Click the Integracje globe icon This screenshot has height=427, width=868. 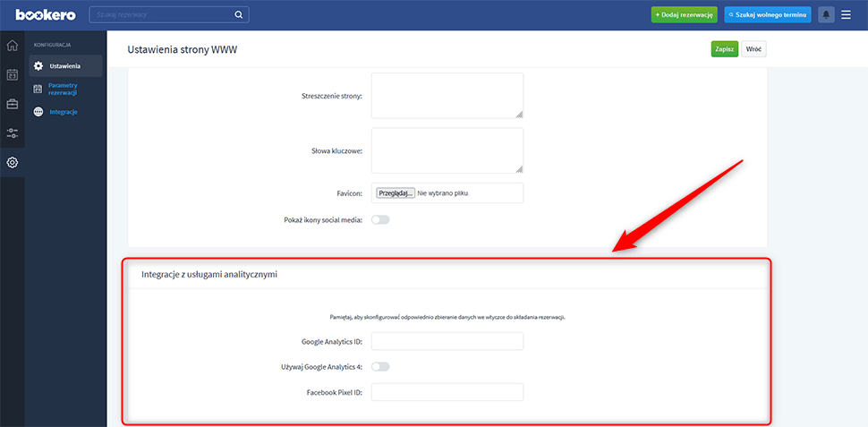(x=38, y=112)
